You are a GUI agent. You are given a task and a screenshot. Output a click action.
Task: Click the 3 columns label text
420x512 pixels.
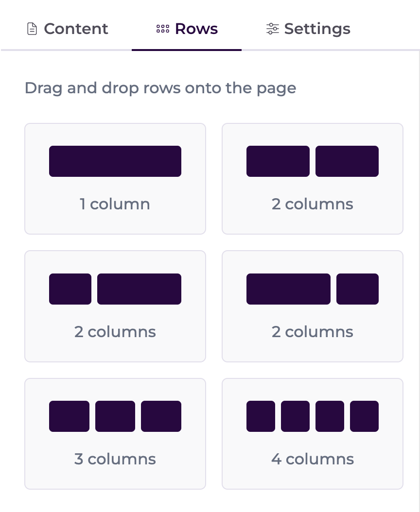coord(115,459)
